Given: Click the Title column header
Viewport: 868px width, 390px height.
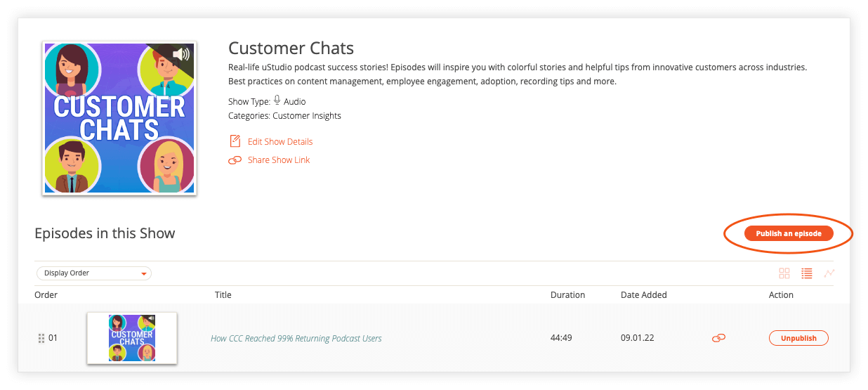Looking at the screenshot, I should pyautogui.click(x=223, y=295).
